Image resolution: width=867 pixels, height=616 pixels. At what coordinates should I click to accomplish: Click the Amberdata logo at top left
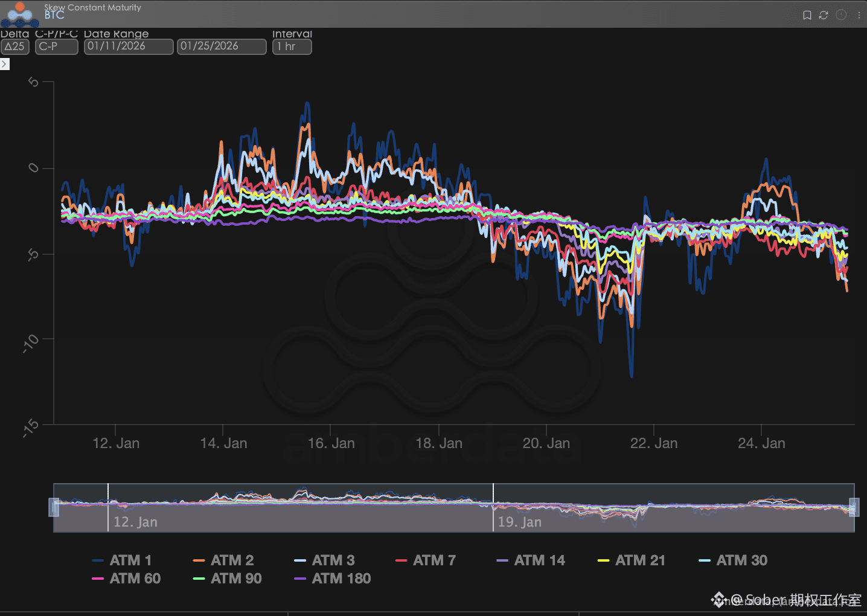click(20, 14)
